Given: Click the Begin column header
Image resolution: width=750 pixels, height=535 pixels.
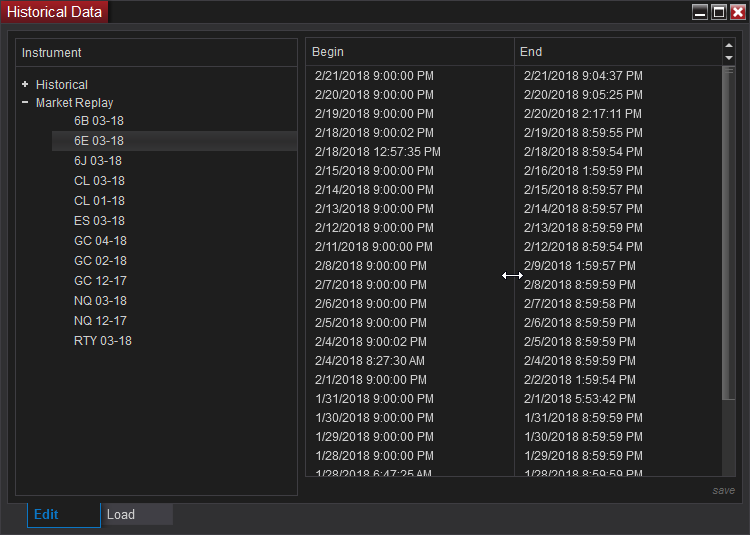Looking at the screenshot, I should pyautogui.click(x=409, y=52).
